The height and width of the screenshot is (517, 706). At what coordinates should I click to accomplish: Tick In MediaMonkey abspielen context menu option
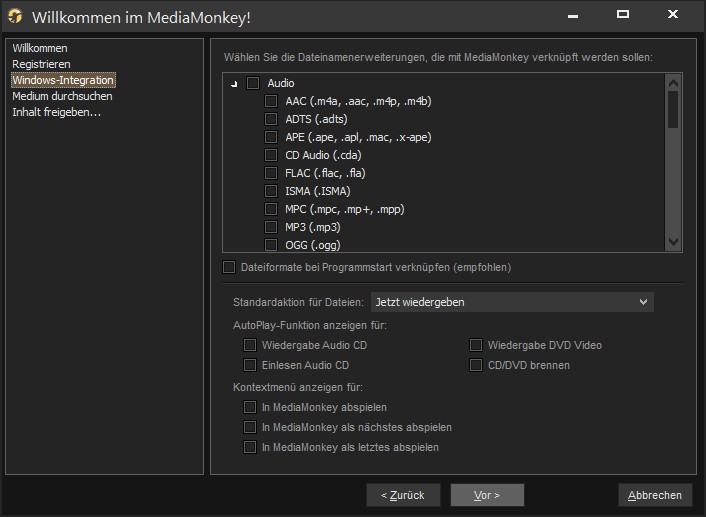[x=250, y=407]
